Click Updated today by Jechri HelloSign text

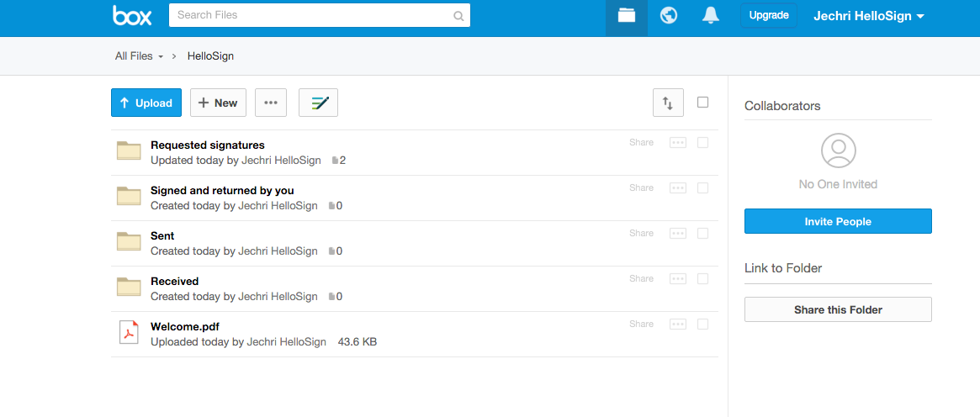tap(236, 161)
